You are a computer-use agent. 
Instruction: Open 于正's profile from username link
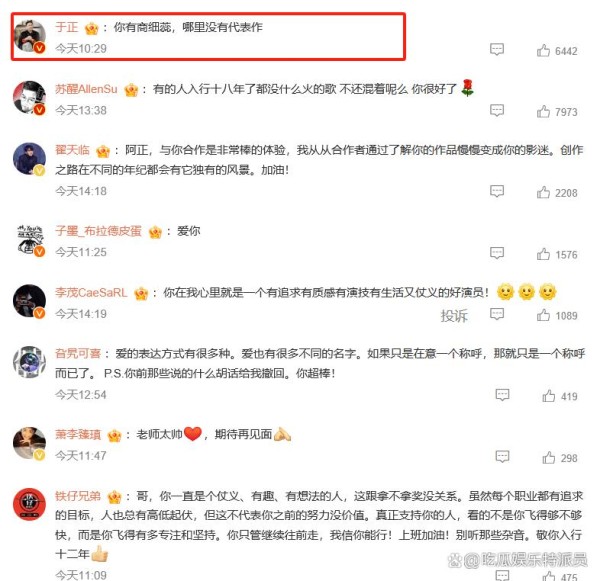pos(67,27)
